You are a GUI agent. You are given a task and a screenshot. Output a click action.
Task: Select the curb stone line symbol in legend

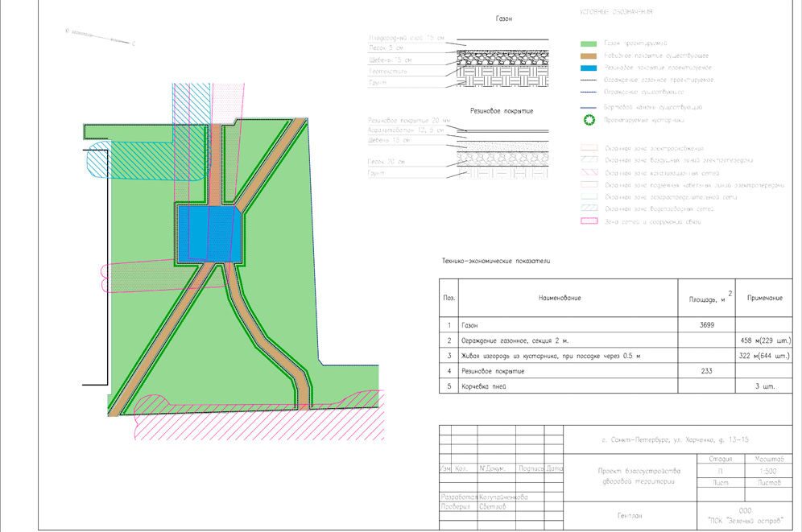(x=588, y=107)
